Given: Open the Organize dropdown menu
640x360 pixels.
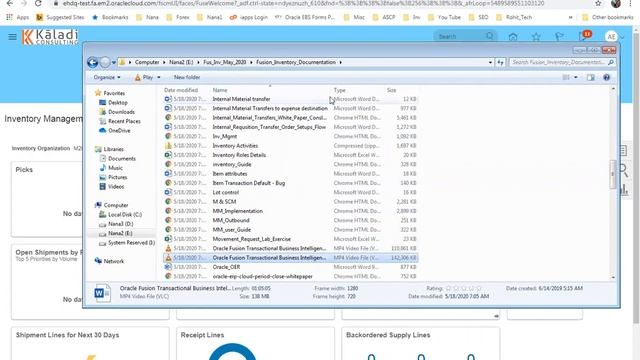Looking at the screenshot, I should pyautogui.click(x=107, y=77).
